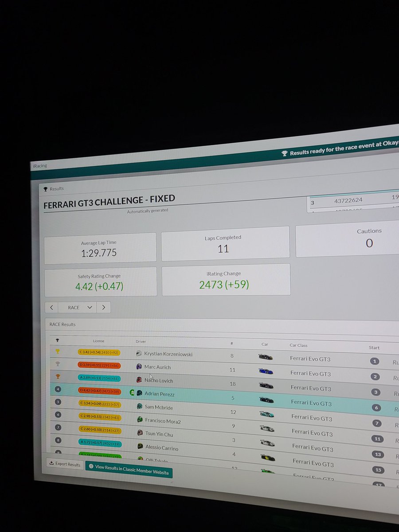Screen dimensions: 399x532
Task: Click driver name Alessio Carrino
Action: 162,448
